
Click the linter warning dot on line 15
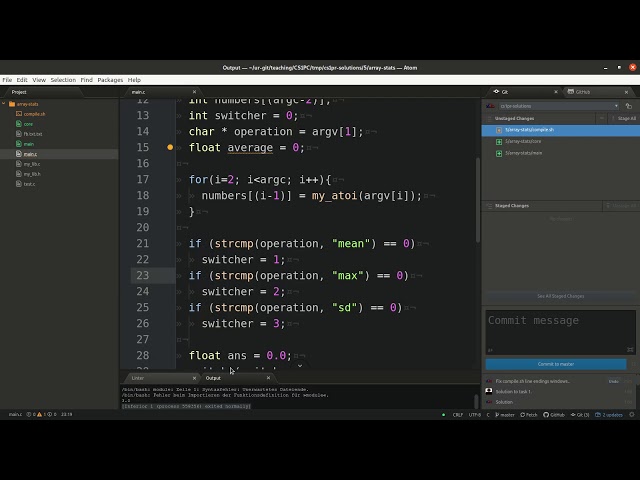coord(170,147)
